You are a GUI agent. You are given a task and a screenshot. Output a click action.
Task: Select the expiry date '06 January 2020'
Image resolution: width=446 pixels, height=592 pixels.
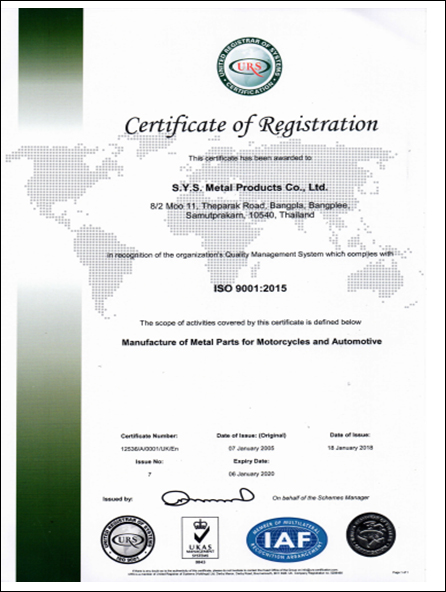pos(251,473)
